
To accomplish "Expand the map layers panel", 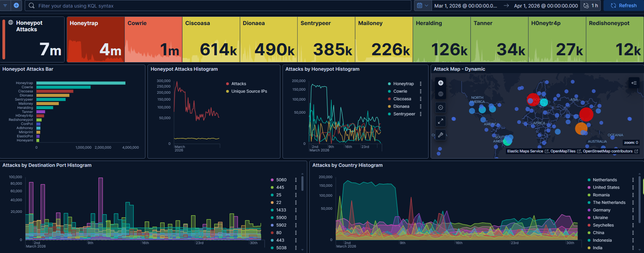I will 634,83.
